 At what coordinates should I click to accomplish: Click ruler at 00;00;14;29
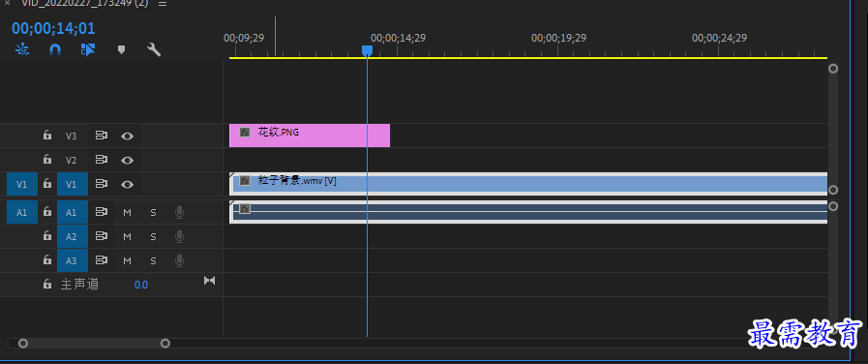coord(398,38)
